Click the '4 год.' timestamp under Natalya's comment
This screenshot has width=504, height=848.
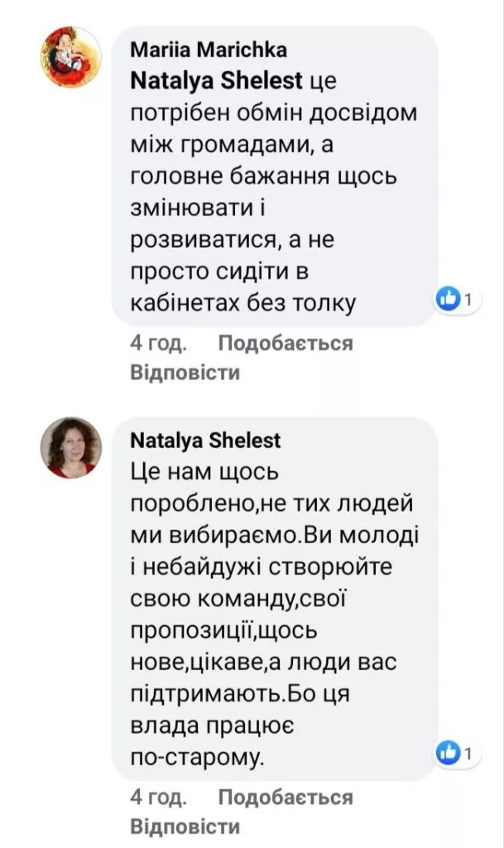pyautogui.click(x=158, y=797)
